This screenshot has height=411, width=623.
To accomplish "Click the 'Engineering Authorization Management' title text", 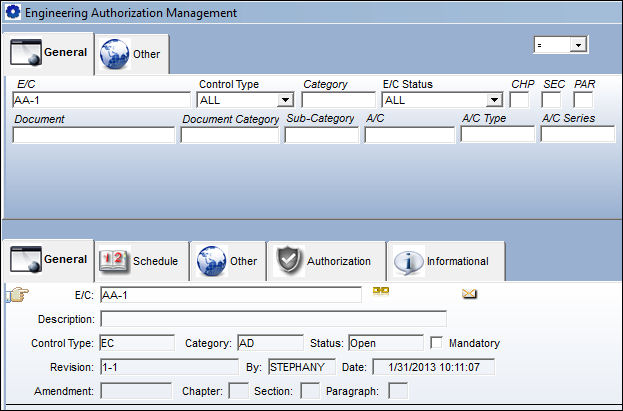I will [x=131, y=13].
